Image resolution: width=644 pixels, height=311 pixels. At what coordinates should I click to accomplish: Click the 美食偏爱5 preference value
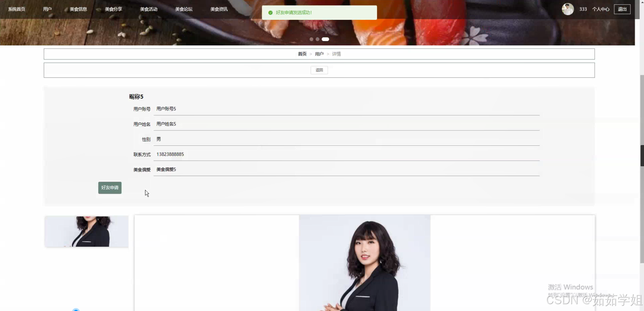166,169
